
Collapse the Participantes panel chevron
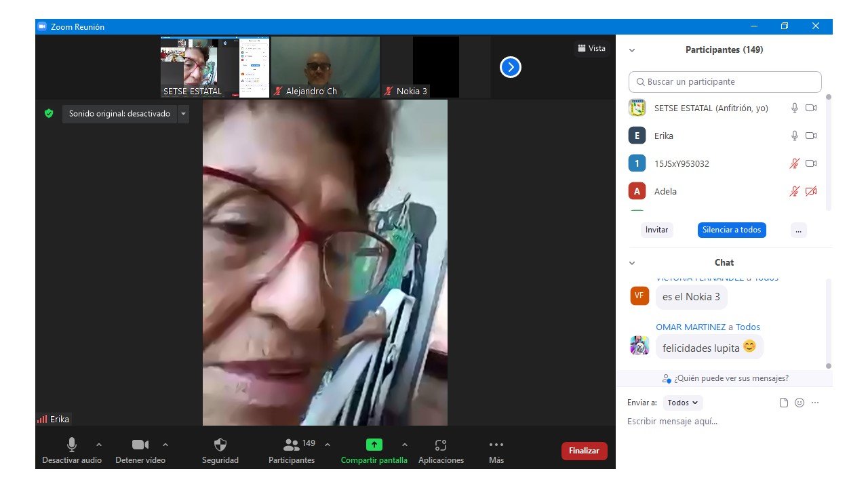pos(632,50)
